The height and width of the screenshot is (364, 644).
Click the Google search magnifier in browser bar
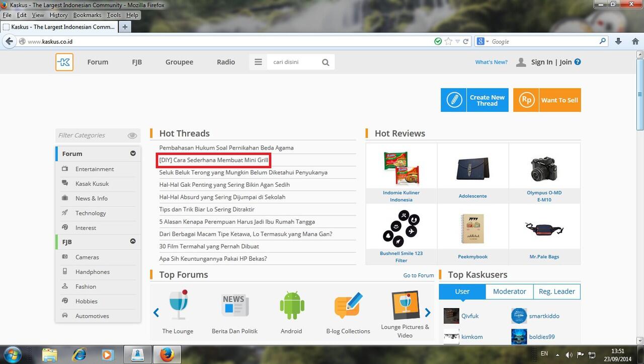(603, 41)
